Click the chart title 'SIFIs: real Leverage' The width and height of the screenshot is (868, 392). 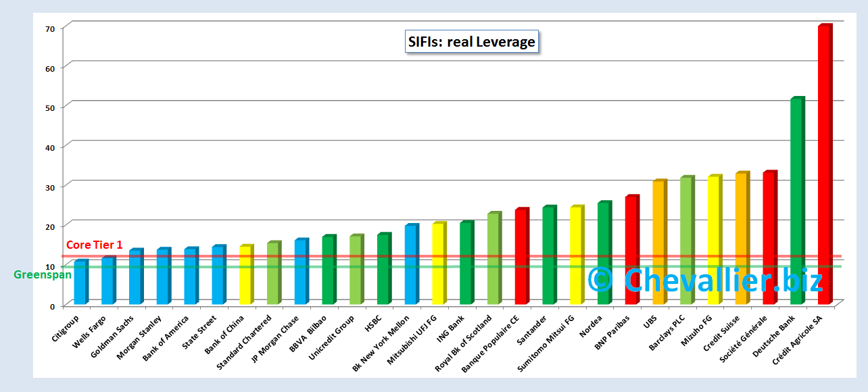click(472, 42)
